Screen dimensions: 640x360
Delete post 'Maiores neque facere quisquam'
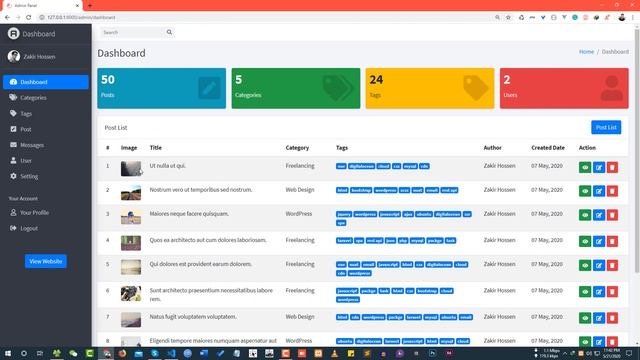[612, 215]
